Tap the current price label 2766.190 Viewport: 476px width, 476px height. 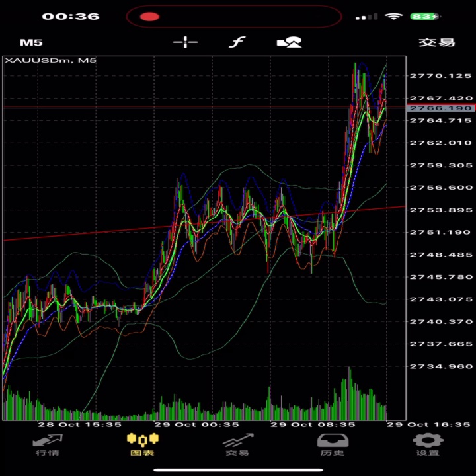[440, 108]
